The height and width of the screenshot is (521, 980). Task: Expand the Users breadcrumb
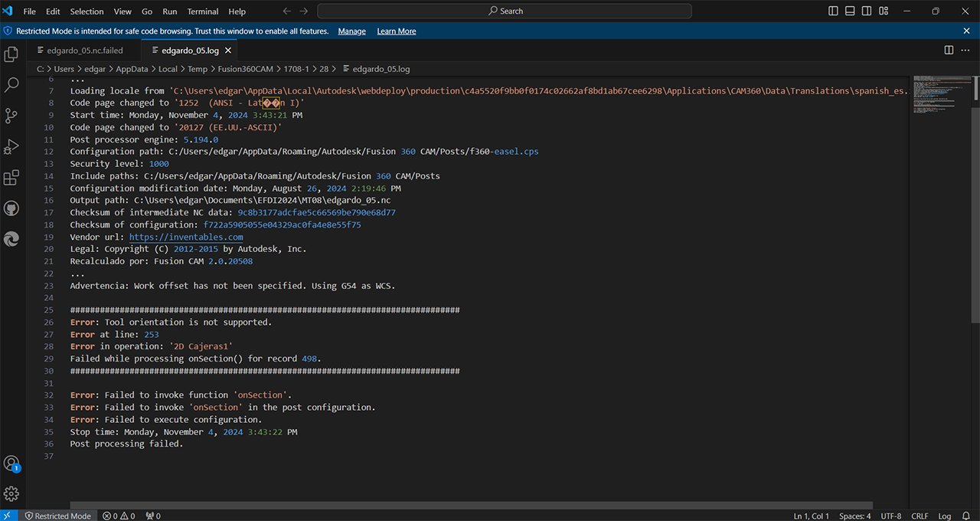coord(64,69)
